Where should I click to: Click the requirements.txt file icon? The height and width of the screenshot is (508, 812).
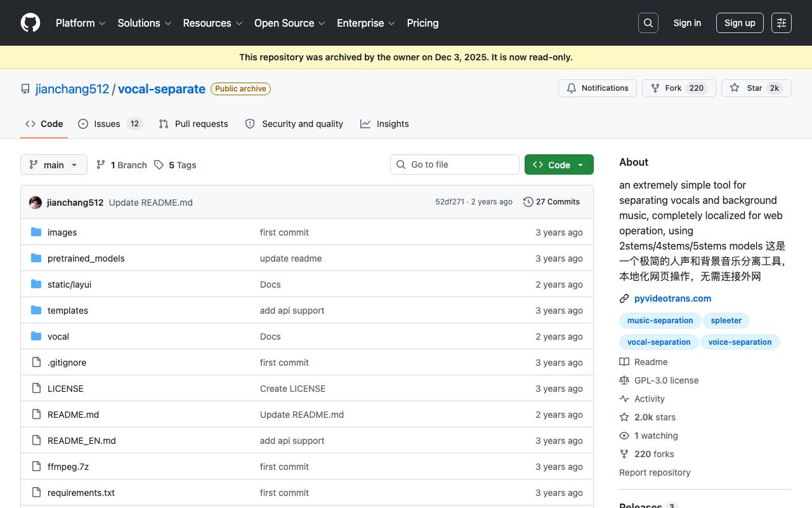36,493
